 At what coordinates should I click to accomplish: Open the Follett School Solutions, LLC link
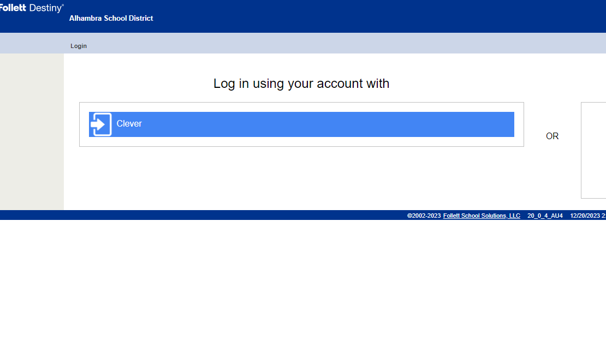tap(482, 216)
